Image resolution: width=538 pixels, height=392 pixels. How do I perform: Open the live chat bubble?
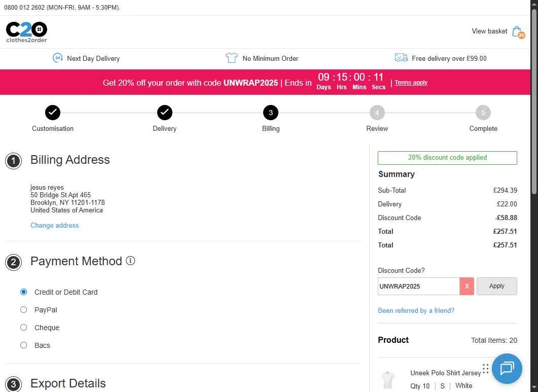507,369
